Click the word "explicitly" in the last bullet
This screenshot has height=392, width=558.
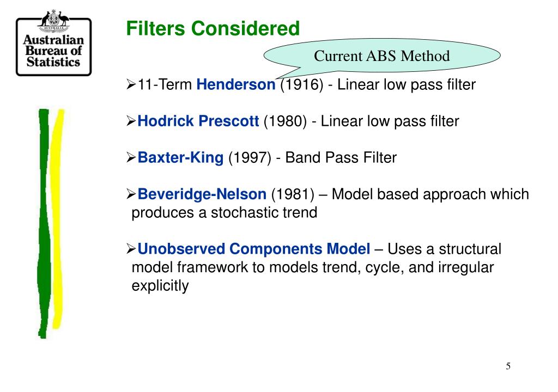click(160, 285)
